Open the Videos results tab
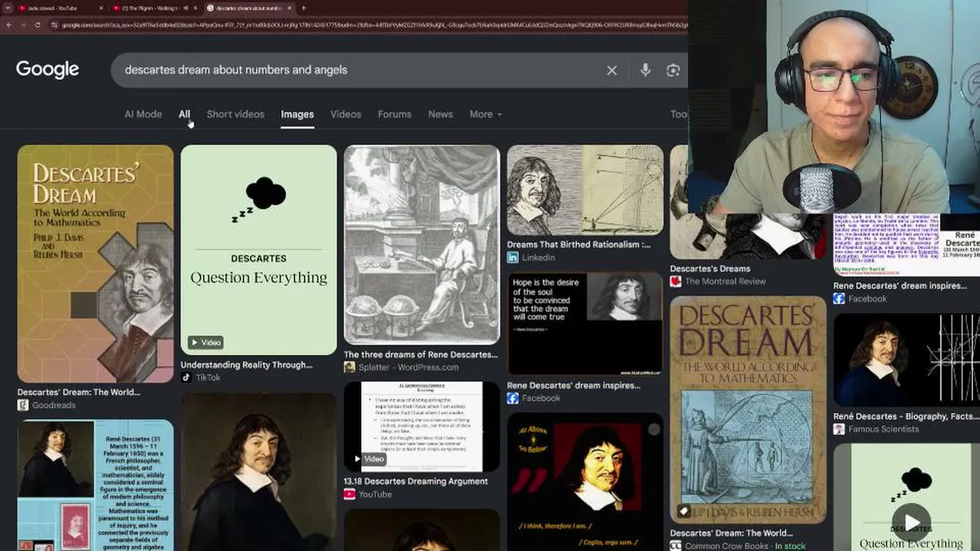 [345, 114]
